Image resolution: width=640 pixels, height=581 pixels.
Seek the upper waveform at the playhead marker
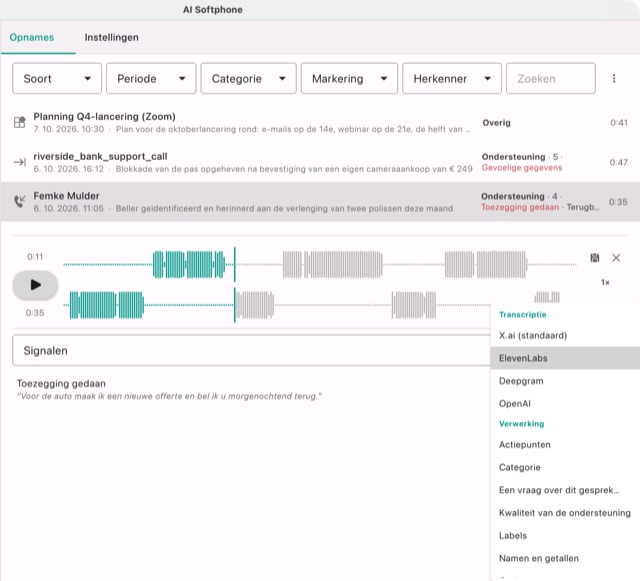coord(235,265)
